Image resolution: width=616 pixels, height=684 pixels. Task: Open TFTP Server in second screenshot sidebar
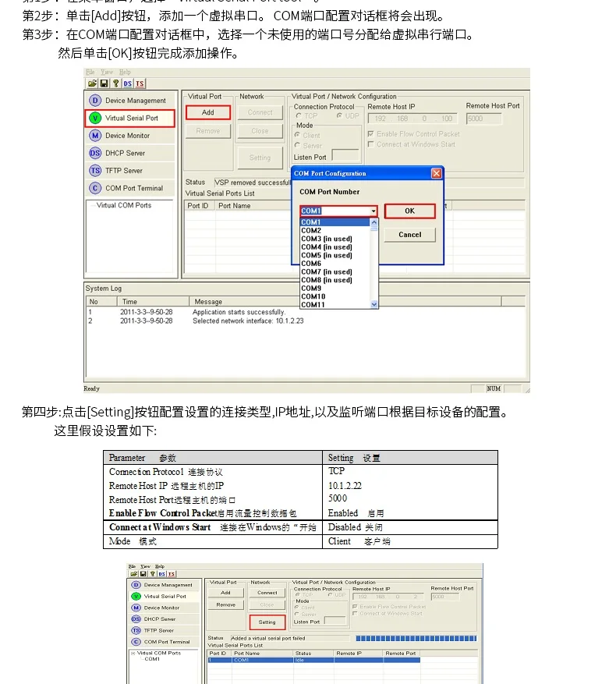(x=164, y=630)
